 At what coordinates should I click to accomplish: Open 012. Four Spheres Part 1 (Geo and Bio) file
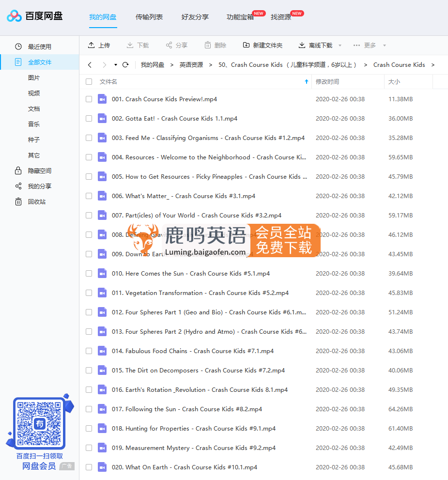pos(209,312)
